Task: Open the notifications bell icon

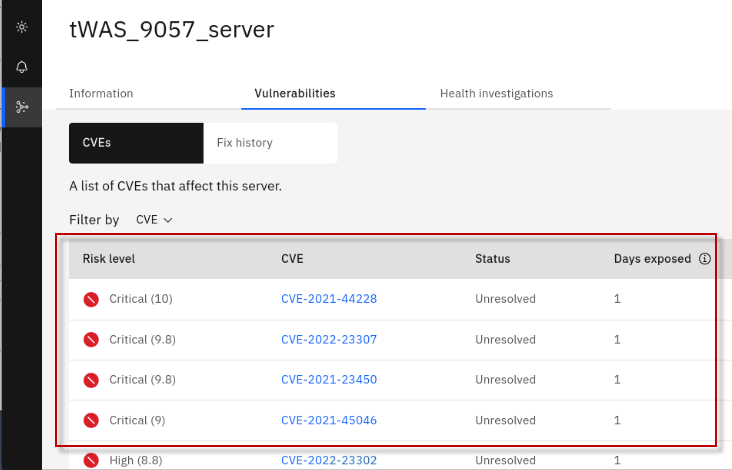Action: pos(22,67)
